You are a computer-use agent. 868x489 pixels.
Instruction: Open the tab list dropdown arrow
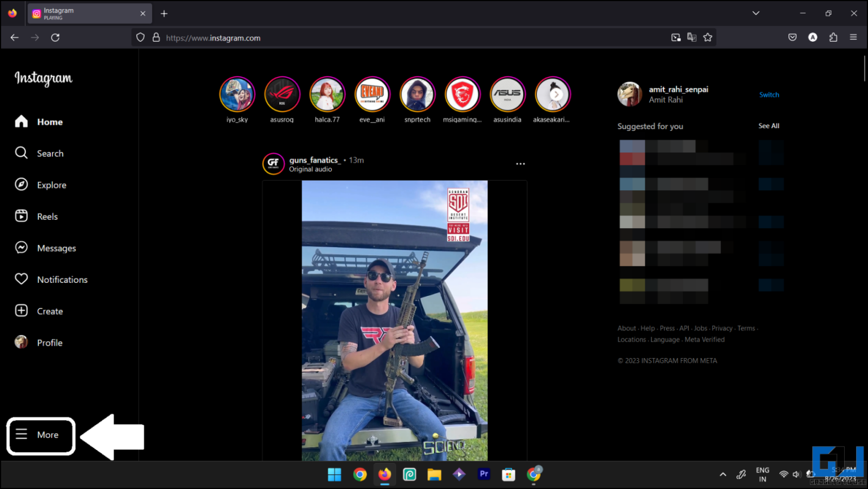point(756,12)
